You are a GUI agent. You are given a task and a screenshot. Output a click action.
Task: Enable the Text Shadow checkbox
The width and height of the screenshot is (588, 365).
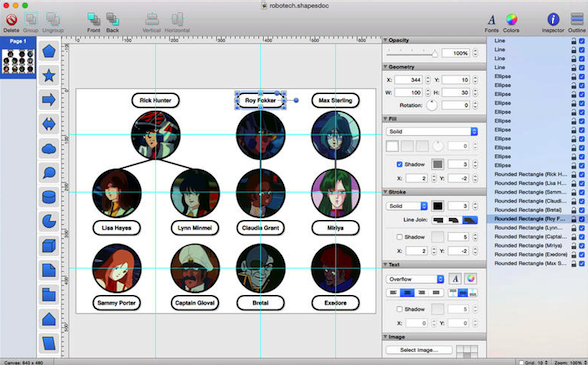[x=399, y=309]
